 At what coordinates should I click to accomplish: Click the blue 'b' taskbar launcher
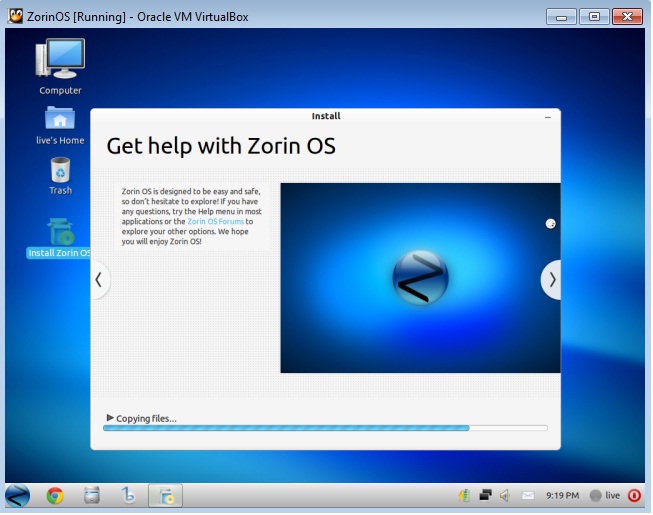[x=128, y=495]
